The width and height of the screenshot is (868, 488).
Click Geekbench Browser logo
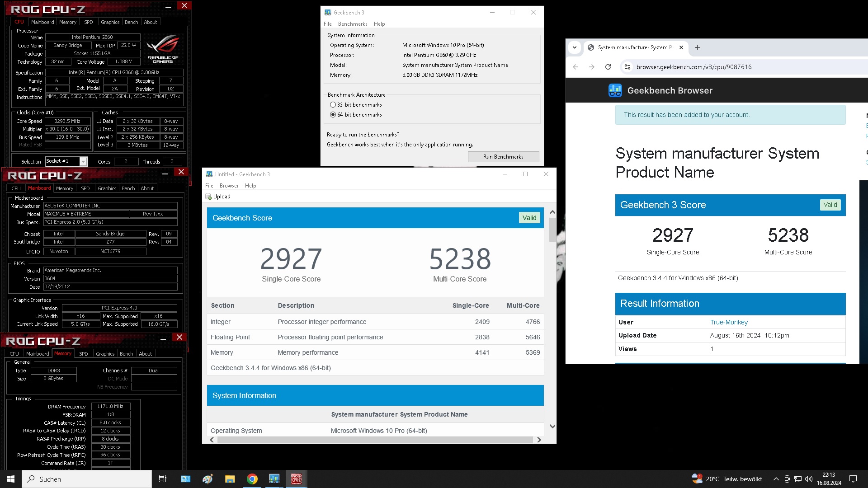click(x=615, y=90)
